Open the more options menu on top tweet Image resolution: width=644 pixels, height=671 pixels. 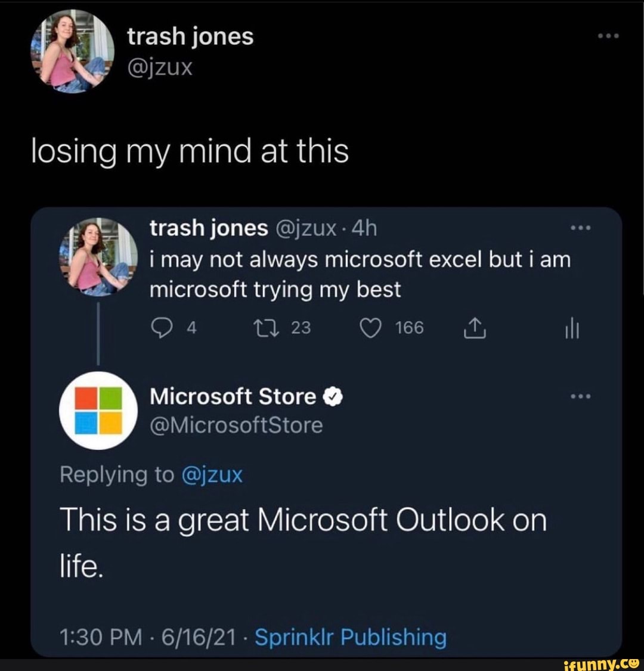(x=606, y=35)
